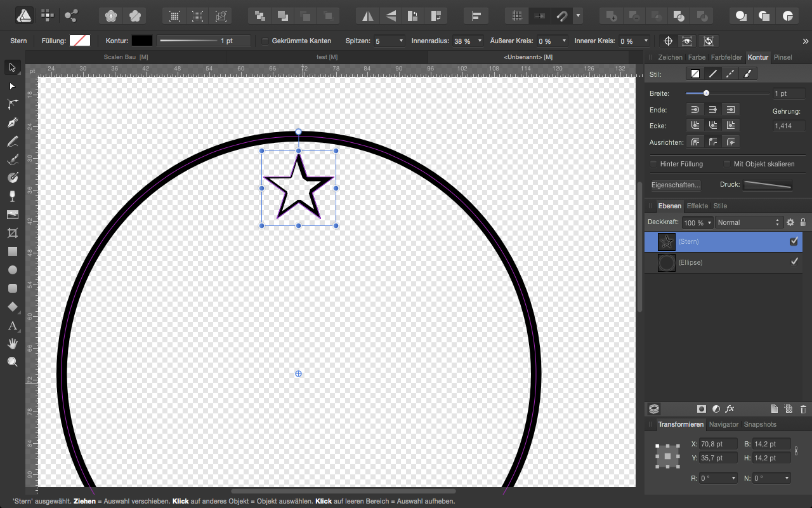
Task: Switch to the Effekte tab
Action: 697,206
